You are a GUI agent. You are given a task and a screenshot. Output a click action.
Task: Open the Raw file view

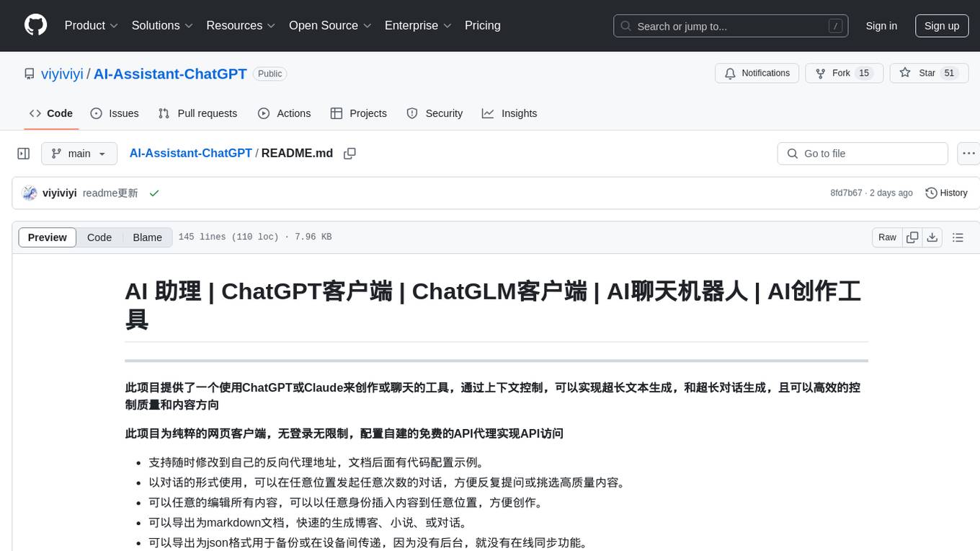tap(887, 237)
